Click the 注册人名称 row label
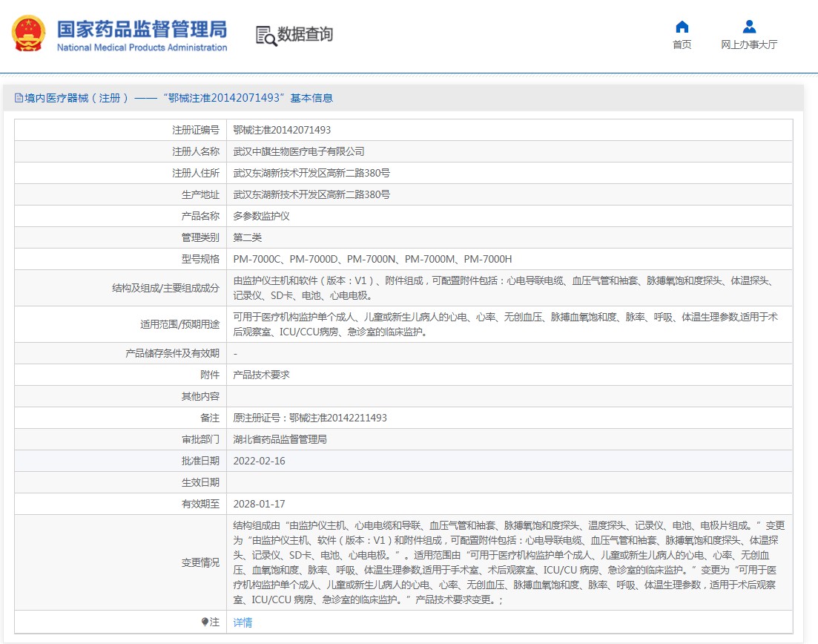 point(196,151)
